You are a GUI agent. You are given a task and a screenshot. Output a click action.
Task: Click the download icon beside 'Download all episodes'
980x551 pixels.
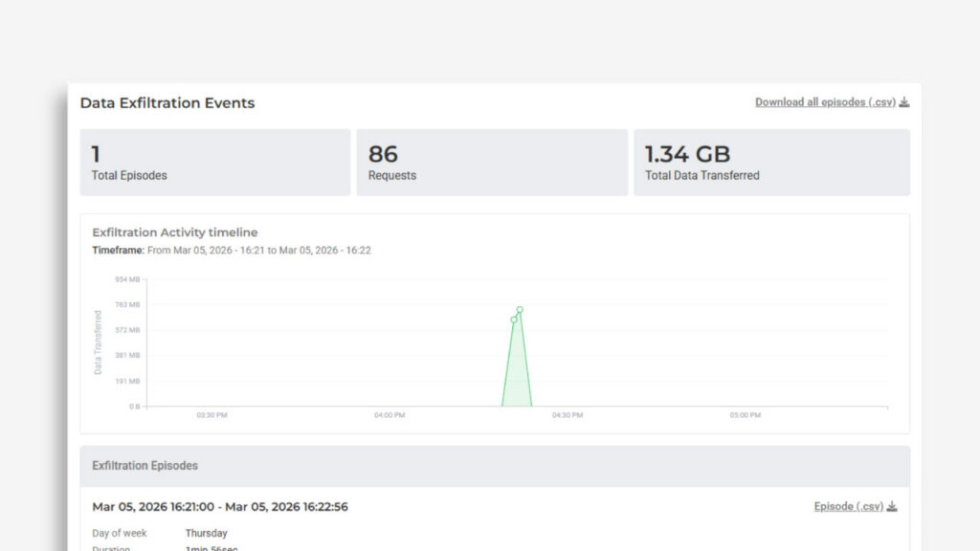tap(904, 102)
